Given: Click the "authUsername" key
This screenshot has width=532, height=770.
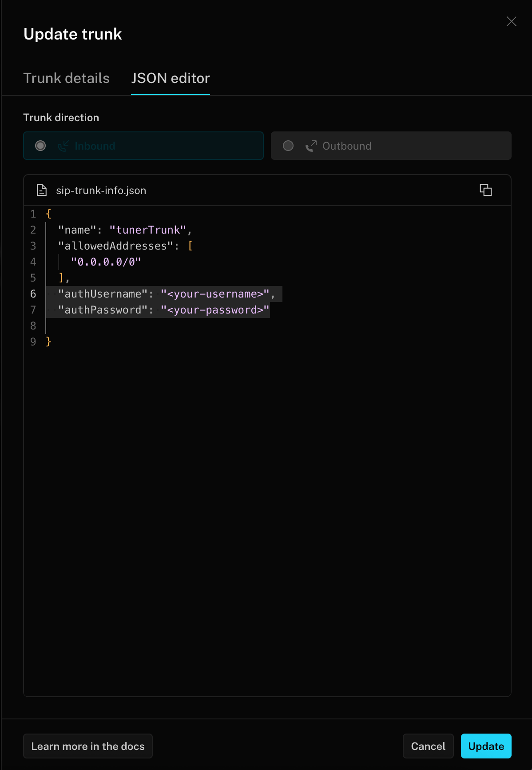Looking at the screenshot, I should (103, 294).
